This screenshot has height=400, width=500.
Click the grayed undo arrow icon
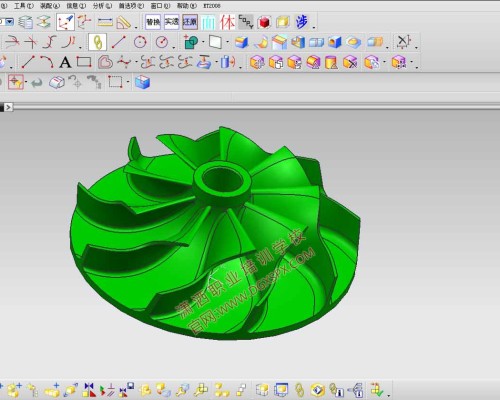coord(37,82)
